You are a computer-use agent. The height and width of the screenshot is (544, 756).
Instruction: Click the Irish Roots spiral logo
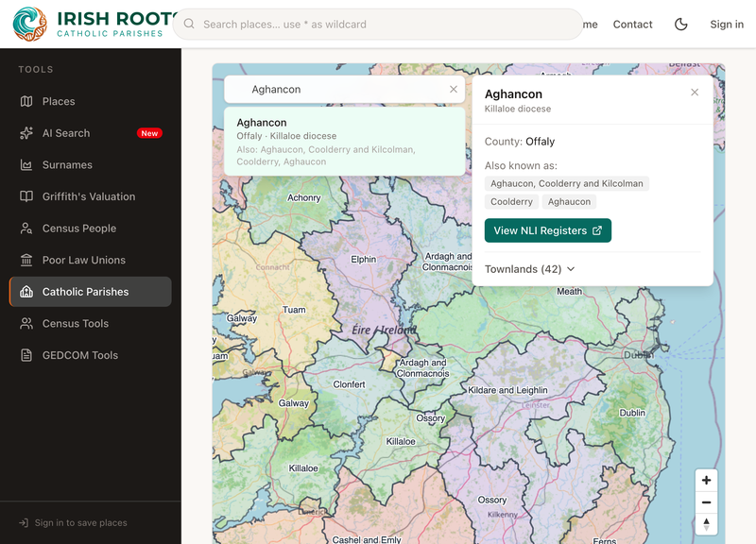tap(30, 25)
